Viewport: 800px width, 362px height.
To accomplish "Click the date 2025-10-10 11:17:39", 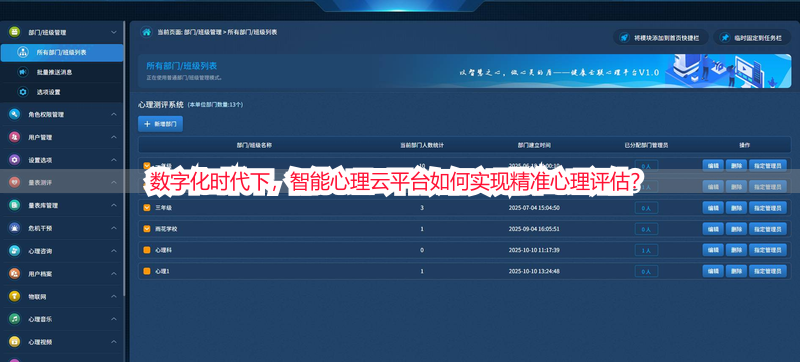I will (x=534, y=250).
